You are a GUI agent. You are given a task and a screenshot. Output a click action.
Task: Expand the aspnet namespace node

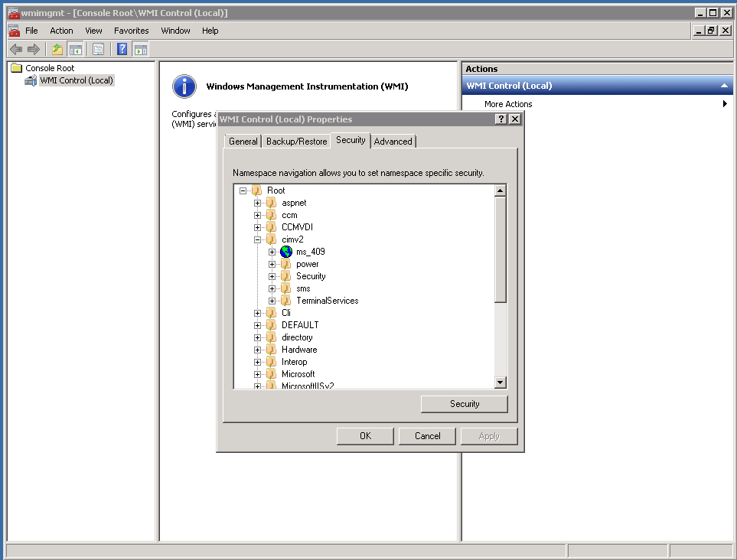(x=258, y=203)
